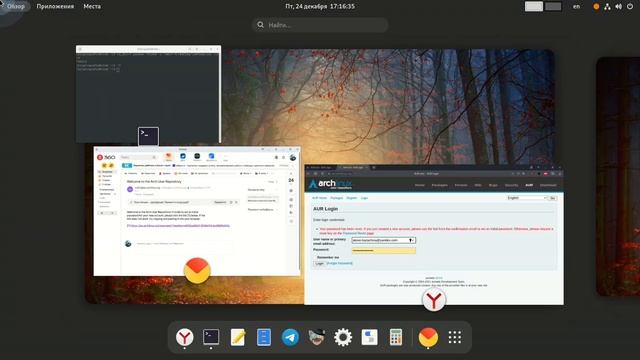Image resolution: width=640 pixels, height=360 pixels.
Task: Open the GNOME Tweaks/extensions dash icon
Action: [369, 337]
